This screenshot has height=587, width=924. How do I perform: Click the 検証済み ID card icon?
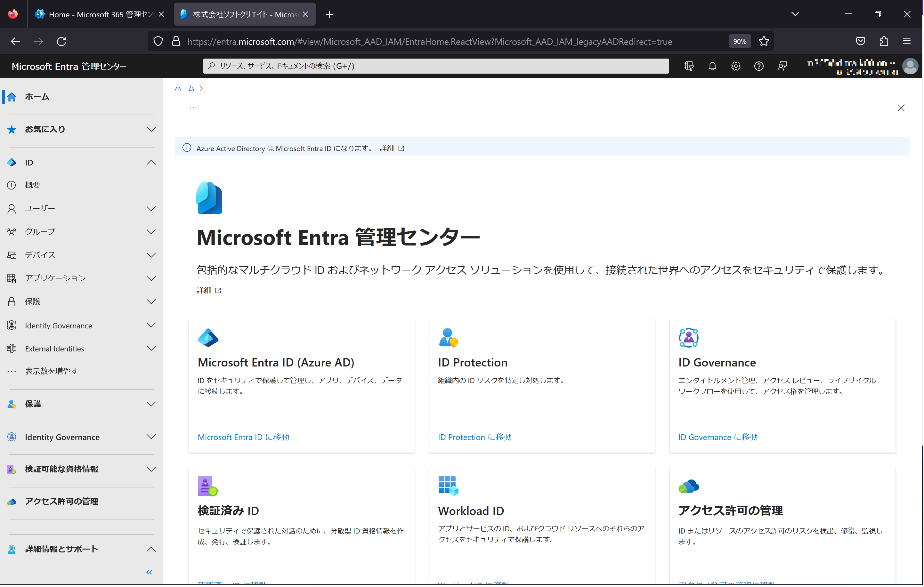click(x=208, y=486)
